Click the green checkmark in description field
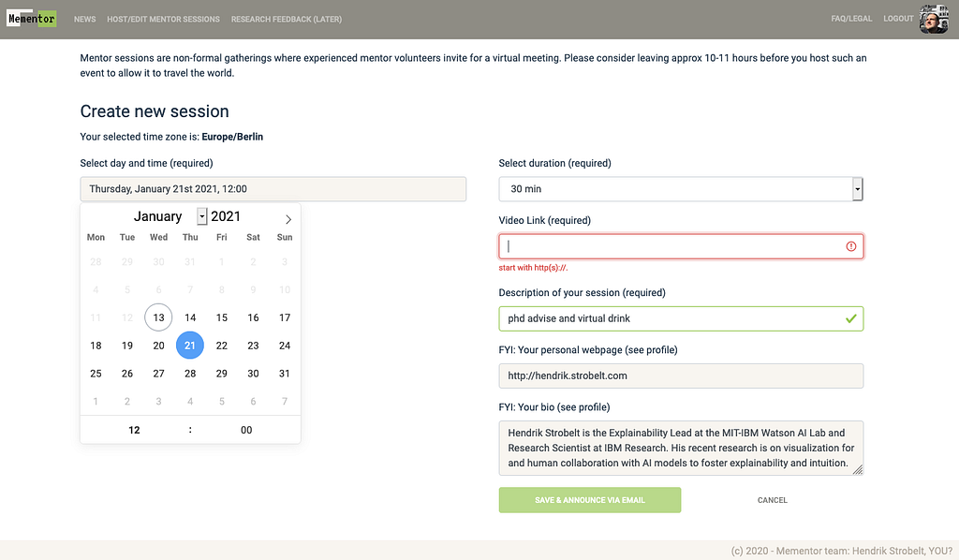This screenshot has height=560, width=959. click(x=850, y=318)
